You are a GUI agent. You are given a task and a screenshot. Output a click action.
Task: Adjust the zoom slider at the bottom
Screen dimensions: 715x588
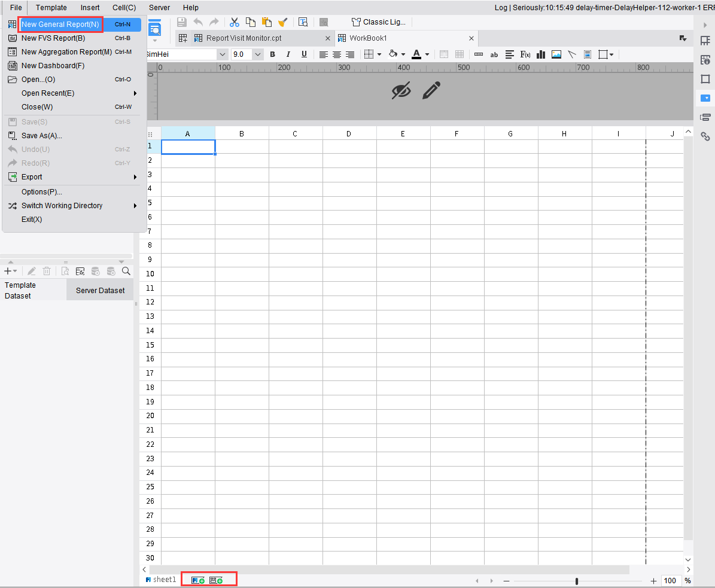576,580
